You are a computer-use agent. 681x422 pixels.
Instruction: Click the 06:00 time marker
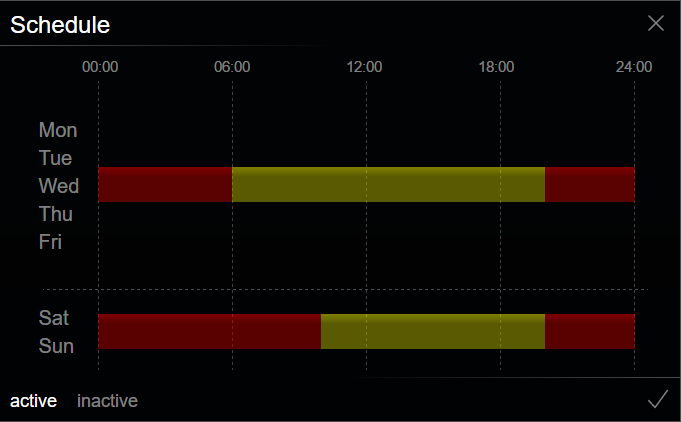click(232, 67)
